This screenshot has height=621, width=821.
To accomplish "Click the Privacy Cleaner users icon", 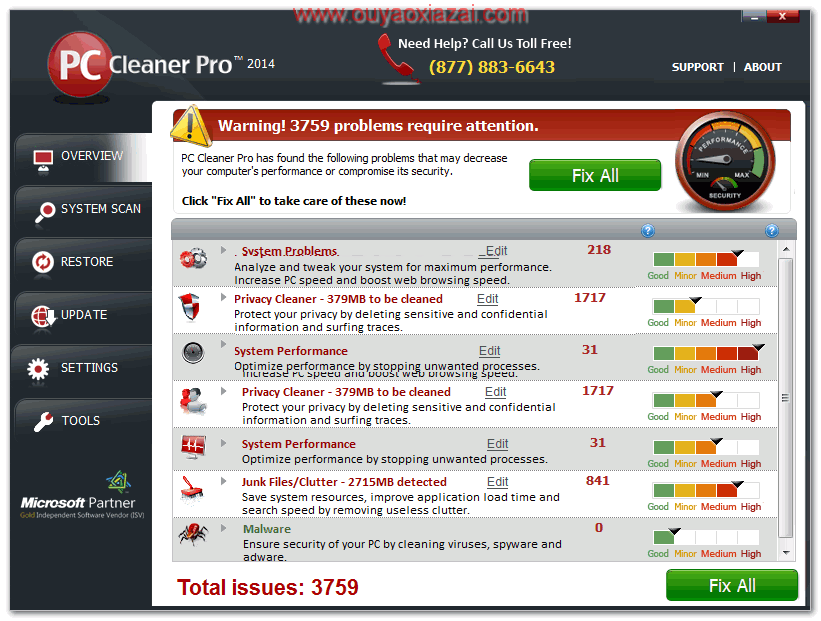I will (x=193, y=401).
